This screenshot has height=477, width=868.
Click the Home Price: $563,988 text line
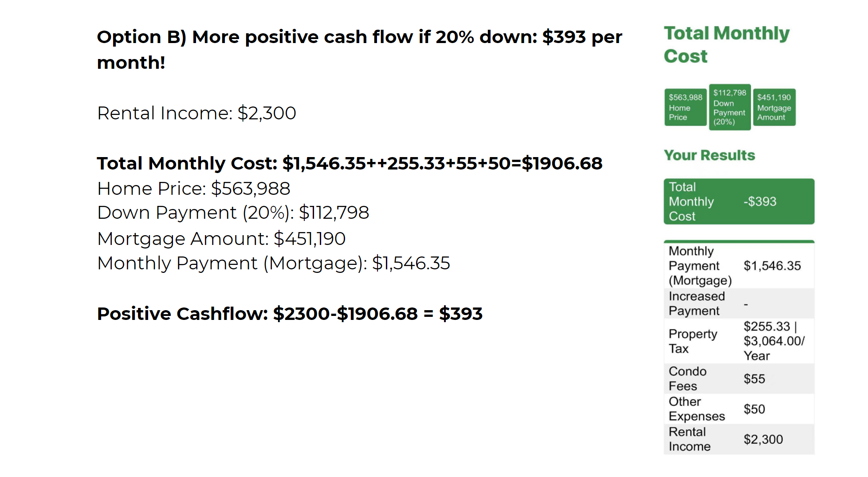[193, 189]
